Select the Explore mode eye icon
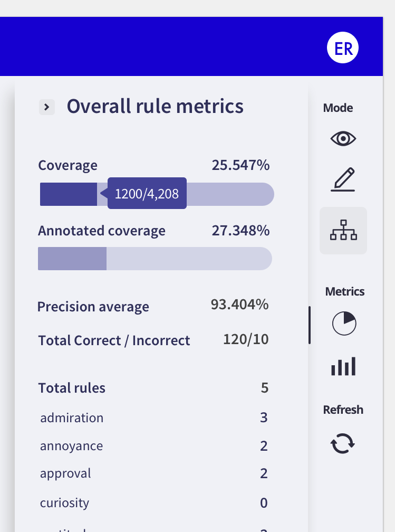The image size is (395, 532). pos(343,138)
